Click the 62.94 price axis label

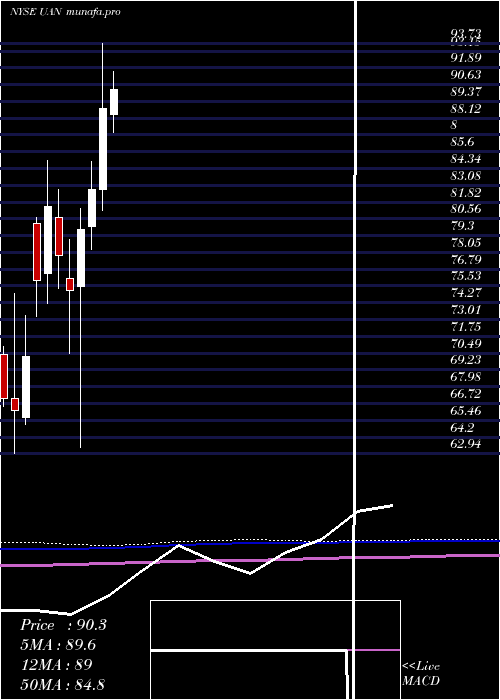tap(466, 444)
